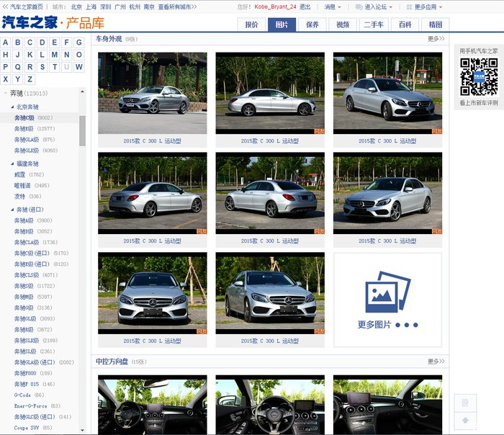The width and height of the screenshot is (504, 435).
Task: Click 更多>> next to 车身外观
Action: click(436, 39)
